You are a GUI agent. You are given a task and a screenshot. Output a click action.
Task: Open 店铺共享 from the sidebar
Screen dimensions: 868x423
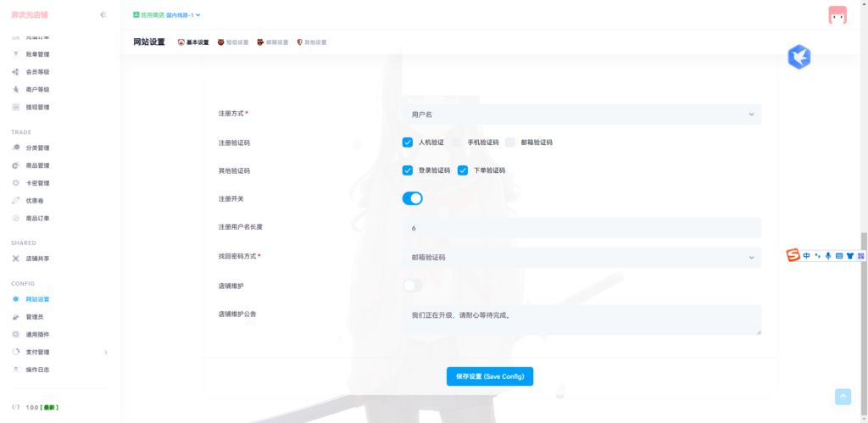click(36, 259)
